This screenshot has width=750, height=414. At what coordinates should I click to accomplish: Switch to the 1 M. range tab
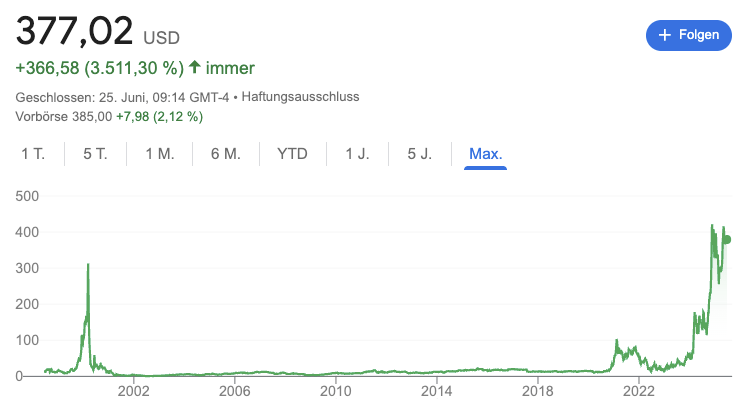[x=160, y=154]
